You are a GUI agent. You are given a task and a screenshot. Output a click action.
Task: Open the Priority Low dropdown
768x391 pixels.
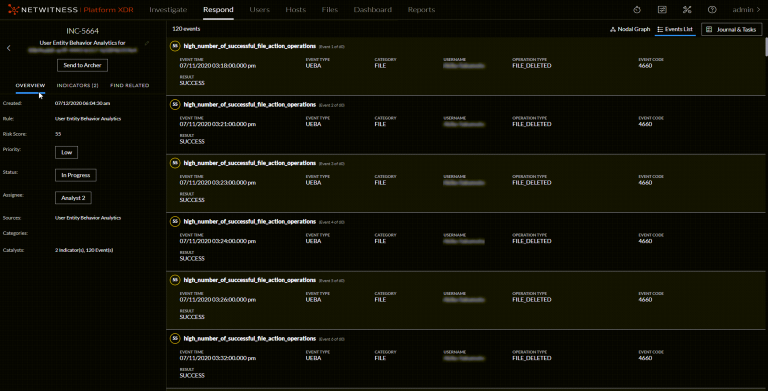(x=67, y=152)
